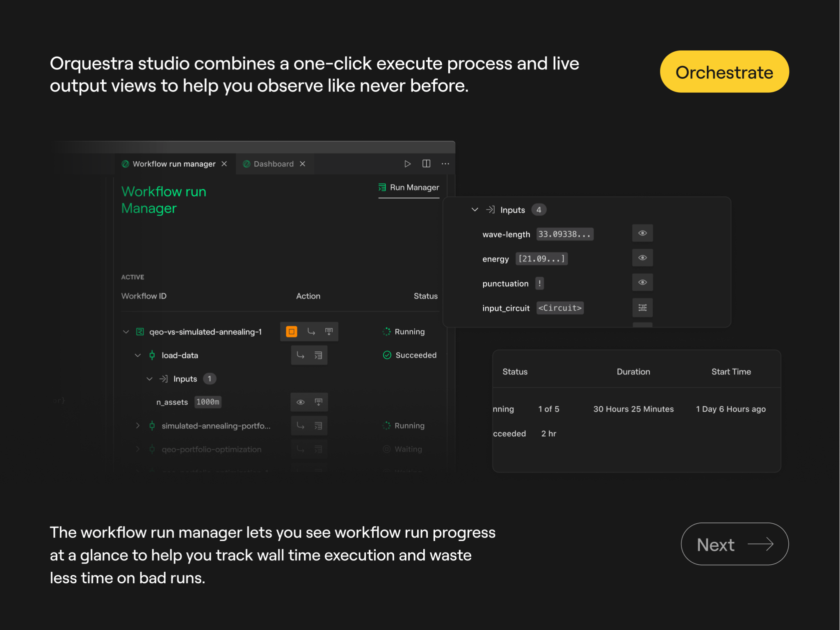Click the Workflow ID column header

[144, 296]
